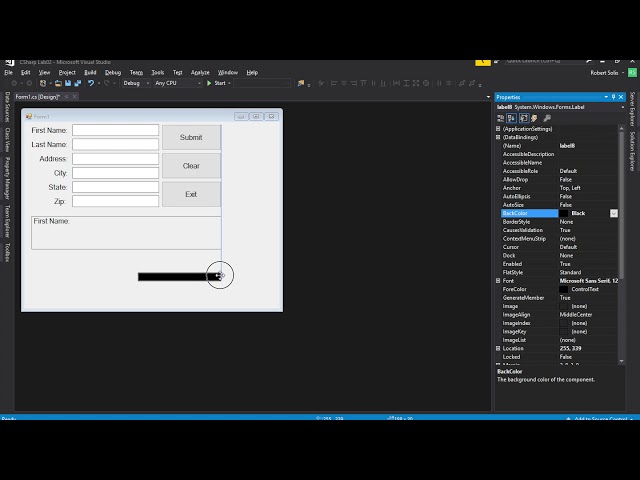Click the Address text box
This screenshot has height=480, width=640.
point(116,159)
